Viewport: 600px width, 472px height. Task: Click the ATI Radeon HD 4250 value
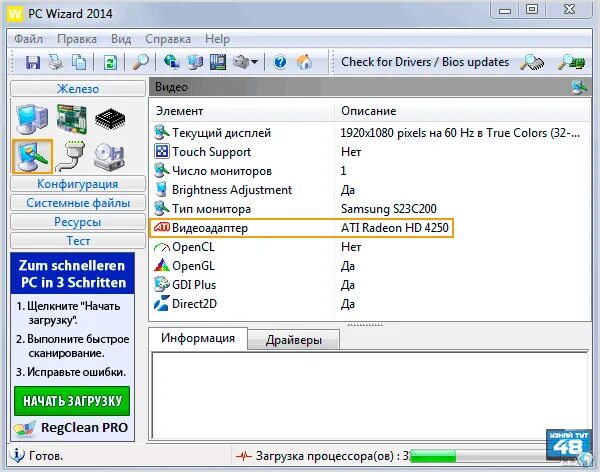tap(395, 228)
